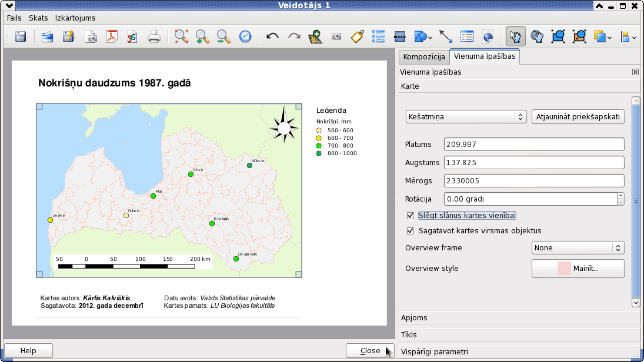Screen dimensions: 644x362
Task: Export composition as SVG
Action: point(132,36)
